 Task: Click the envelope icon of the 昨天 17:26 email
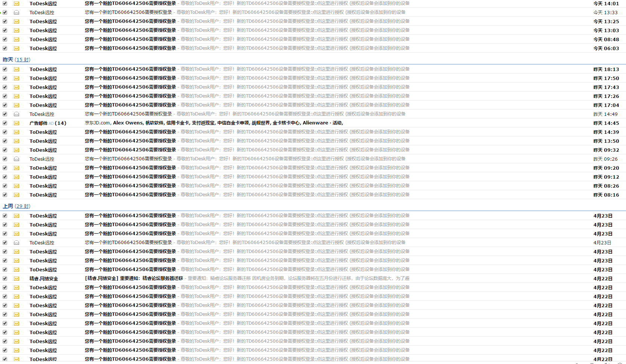click(16, 96)
